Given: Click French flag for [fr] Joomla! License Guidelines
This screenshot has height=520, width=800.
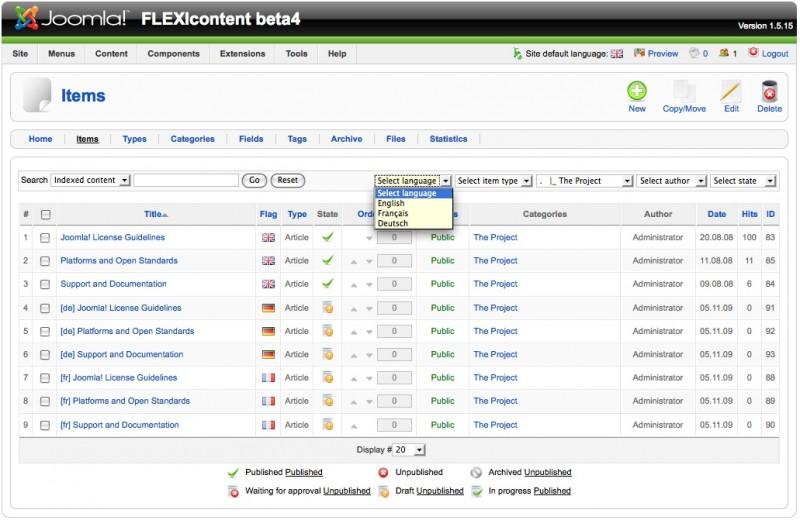Looking at the screenshot, I should tap(268, 378).
